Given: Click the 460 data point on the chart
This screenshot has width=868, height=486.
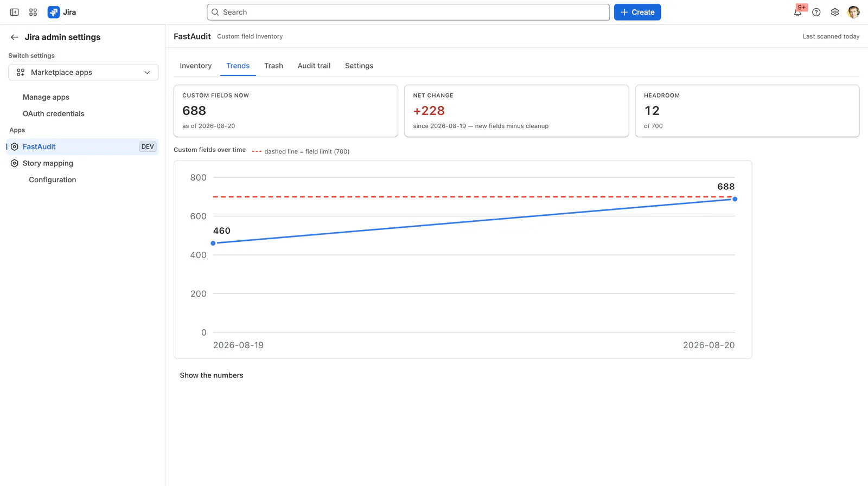Looking at the screenshot, I should [213, 243].
